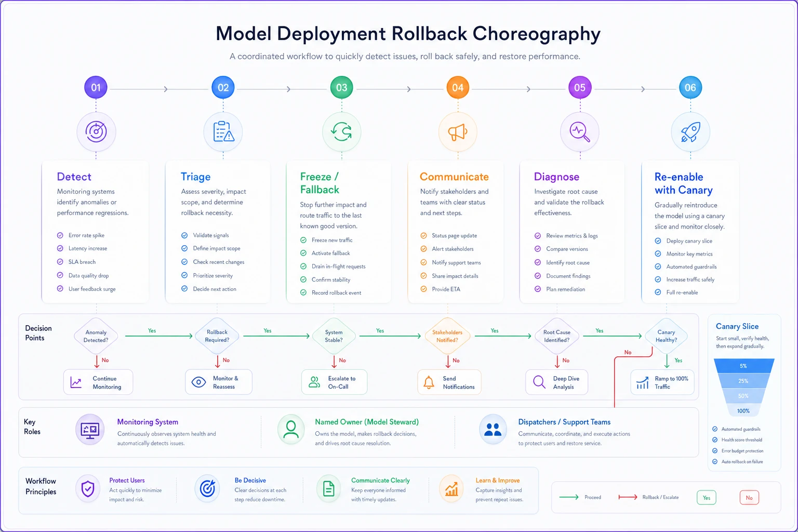Click the Canary Healthy? decision diamond
This screenshot has width=798, height=532.
(666, 336)
